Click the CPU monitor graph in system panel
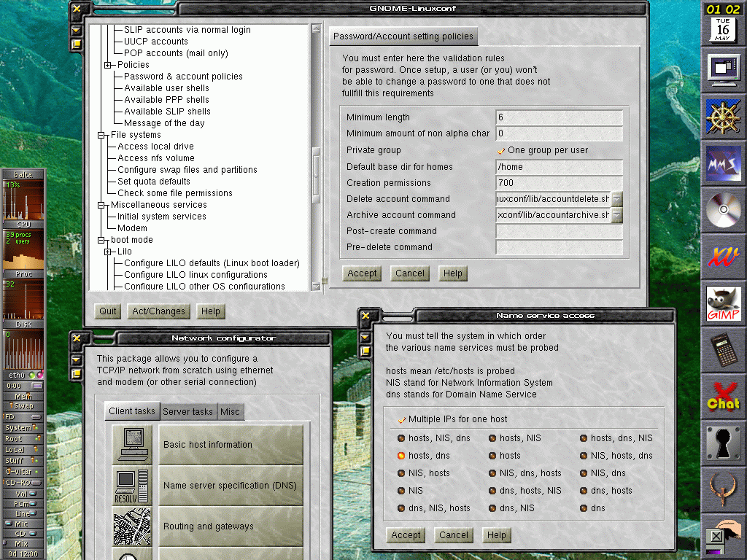Image resolution: width=747 pixels, height=560 pixels. [x=23, y=201]
